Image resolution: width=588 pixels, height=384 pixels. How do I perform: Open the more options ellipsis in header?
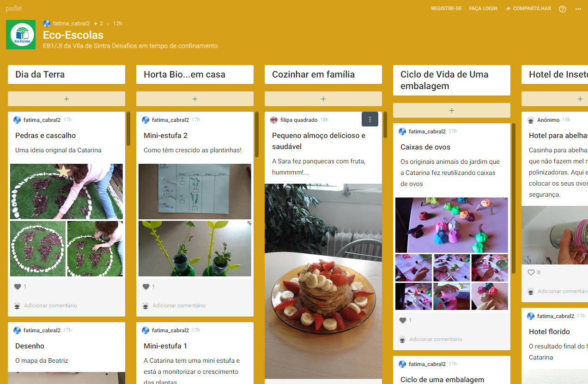click(x=578, y=9)
